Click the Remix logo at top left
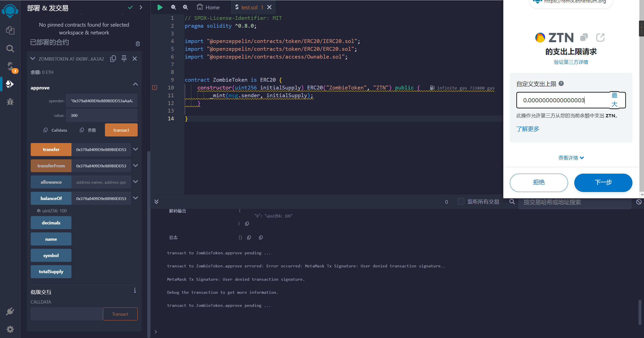The height and width of the screenshot is (338, 644). coord(10,11)
